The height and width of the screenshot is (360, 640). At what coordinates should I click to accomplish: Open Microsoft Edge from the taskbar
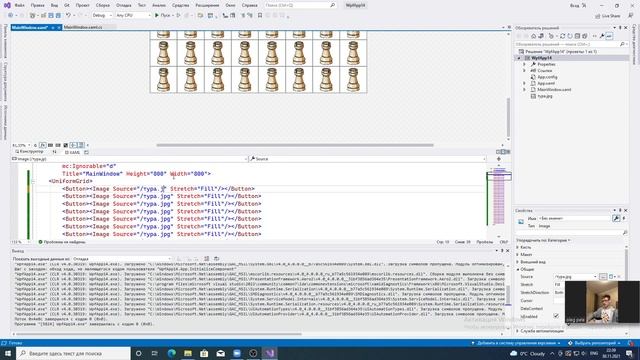(171, 353)
